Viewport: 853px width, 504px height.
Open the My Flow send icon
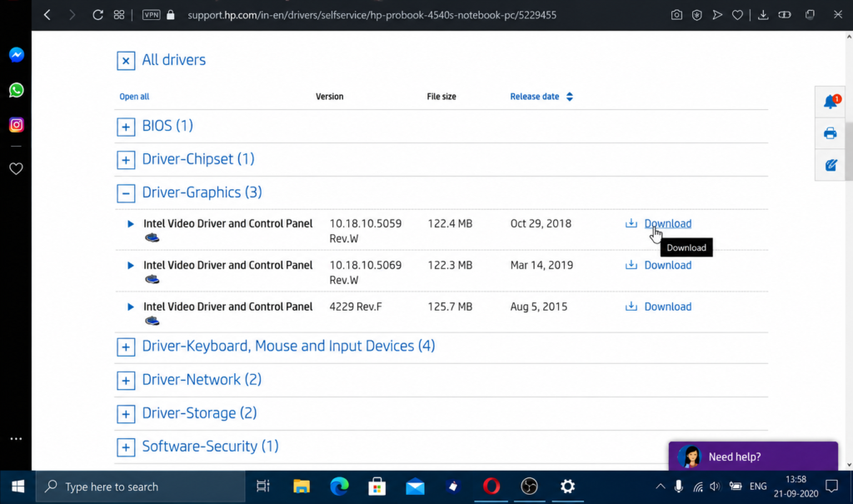coord(717,15)
